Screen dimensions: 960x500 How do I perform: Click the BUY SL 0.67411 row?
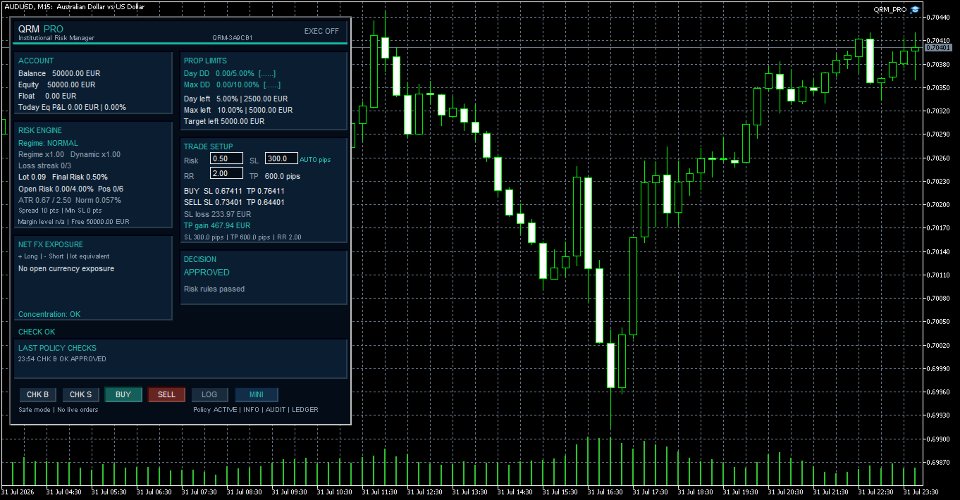[234, 191]
